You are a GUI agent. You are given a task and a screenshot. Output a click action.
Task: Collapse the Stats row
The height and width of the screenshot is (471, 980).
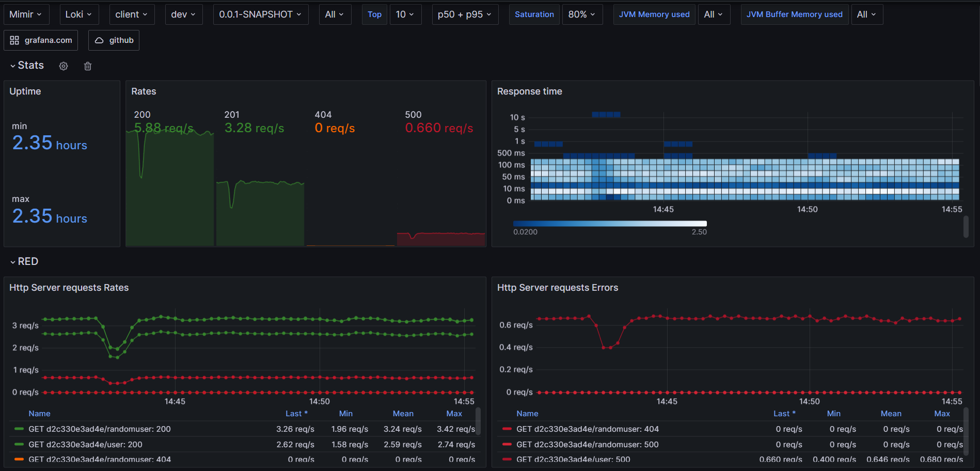[x=13, y=66]
